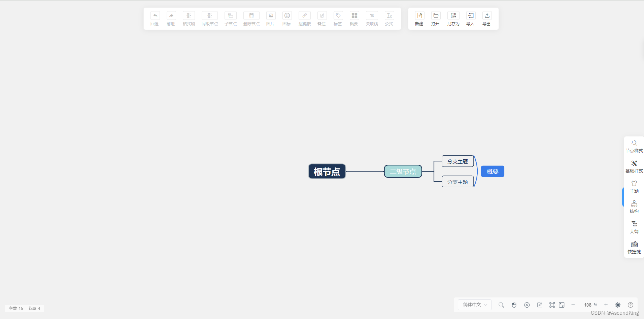Click plus to zoom in
The width and height of the screenshot is (644, 319).
click(605, 305)
